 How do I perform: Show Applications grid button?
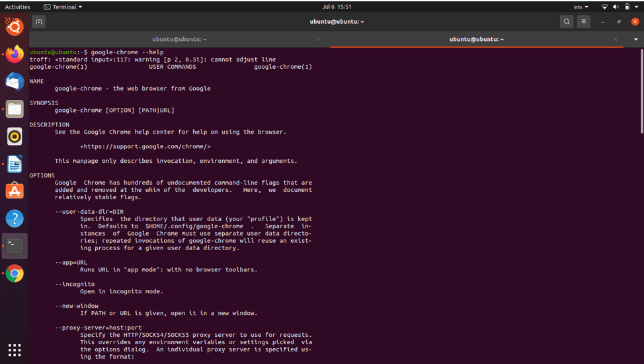point(15,350)
